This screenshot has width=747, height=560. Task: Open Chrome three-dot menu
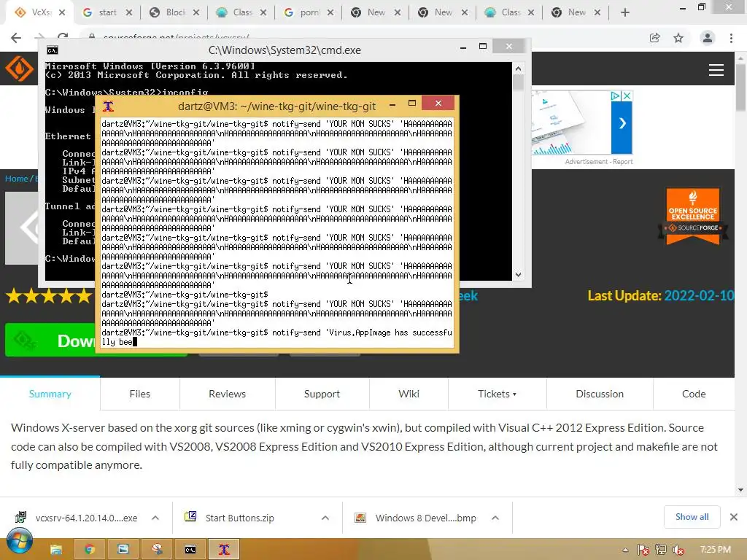(731, 38)
